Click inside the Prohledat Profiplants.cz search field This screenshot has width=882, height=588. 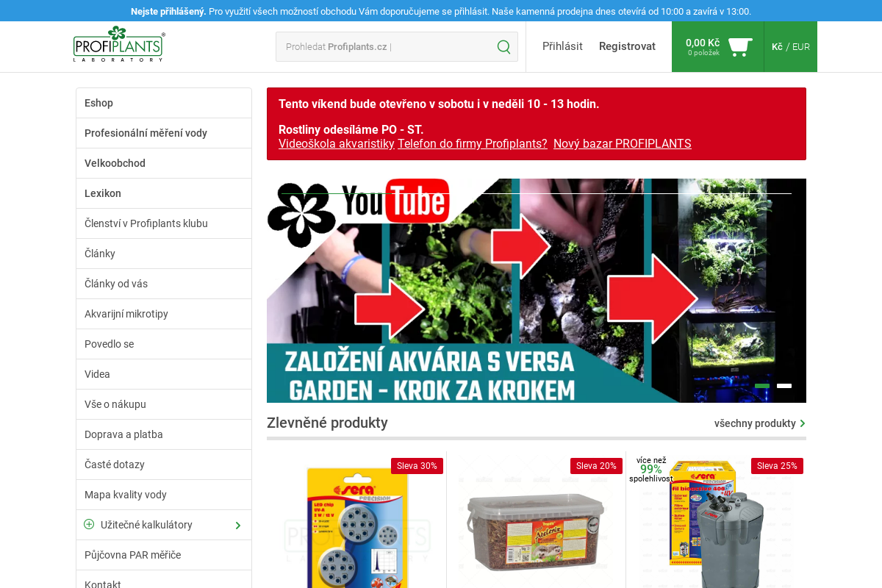375,46
